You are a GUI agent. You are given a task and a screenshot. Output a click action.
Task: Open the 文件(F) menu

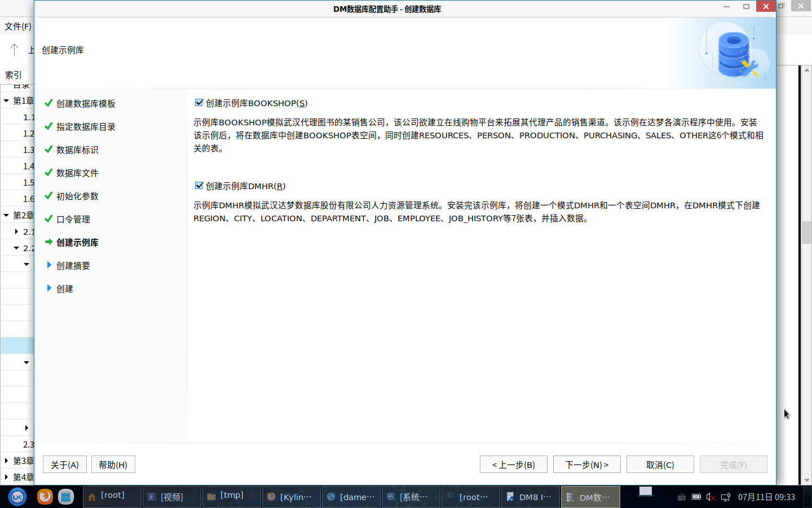(x=17, y=27)
